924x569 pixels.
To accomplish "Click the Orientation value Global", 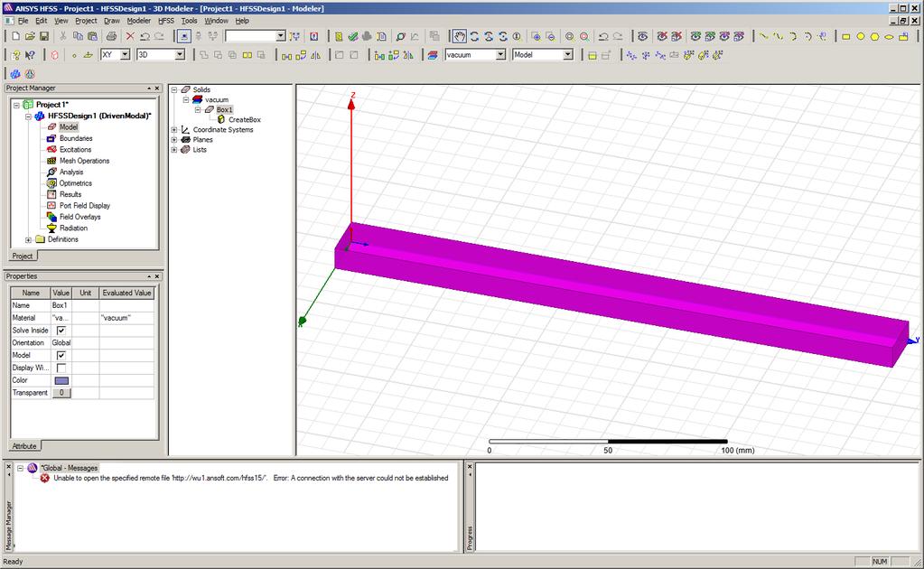I will coord(61,343).
